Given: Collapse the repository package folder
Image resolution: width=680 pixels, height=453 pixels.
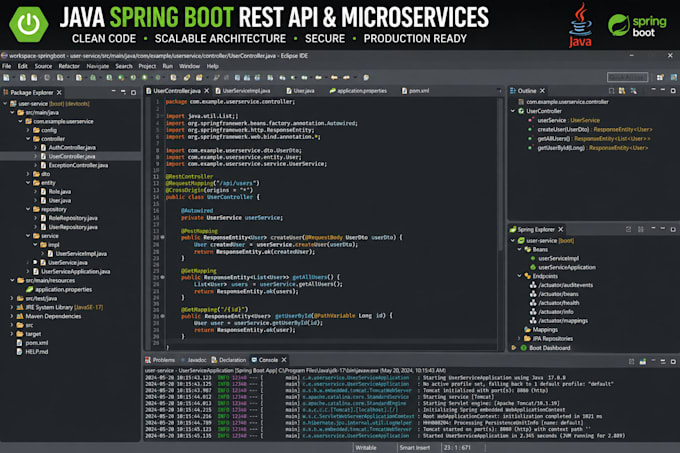Looking at the screenshot, I should [x=28, y=209].
